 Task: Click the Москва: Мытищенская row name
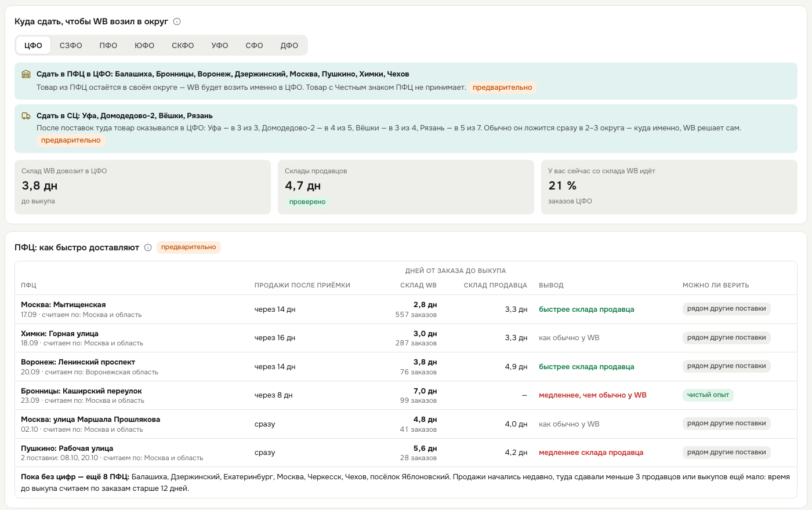pyautogui.click(x=63, y=305)
